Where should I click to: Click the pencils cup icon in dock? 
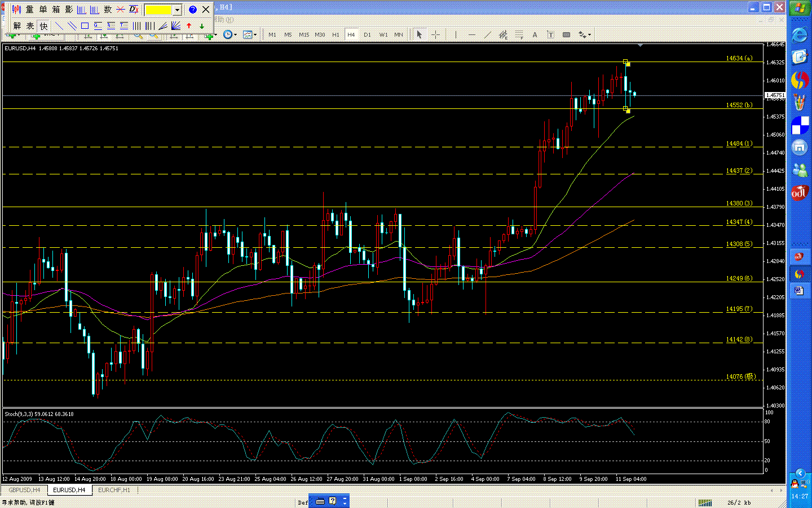point(800,102)
